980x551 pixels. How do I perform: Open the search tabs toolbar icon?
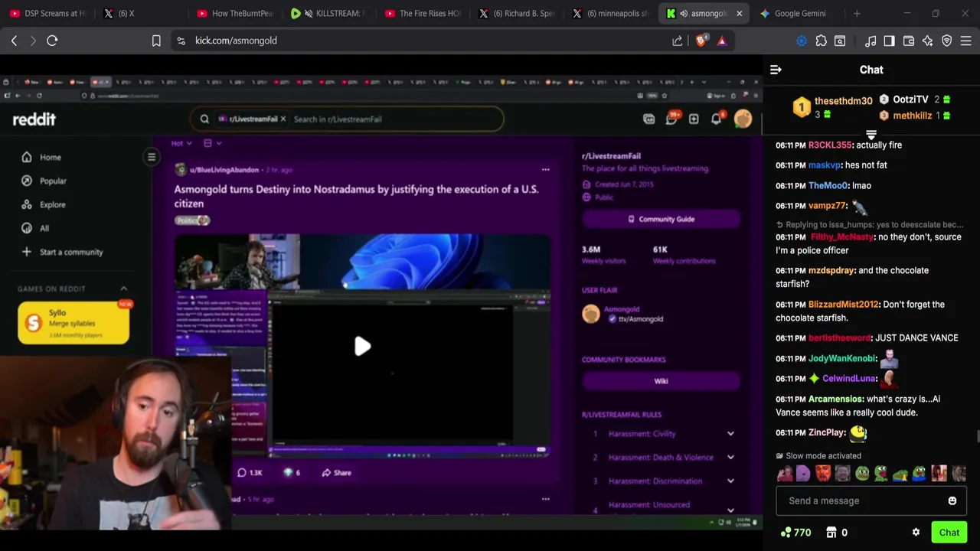point(840,41)
